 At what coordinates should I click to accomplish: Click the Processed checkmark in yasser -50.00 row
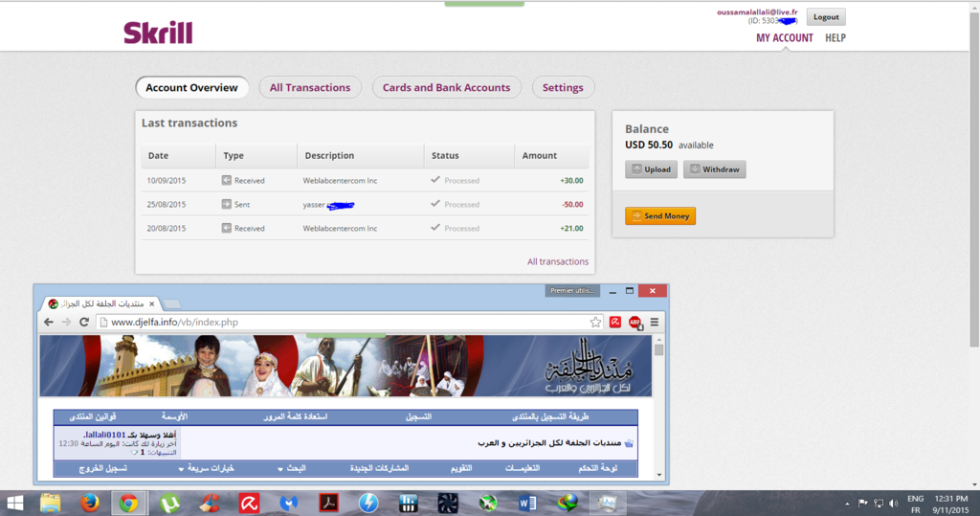coord(435,203)
